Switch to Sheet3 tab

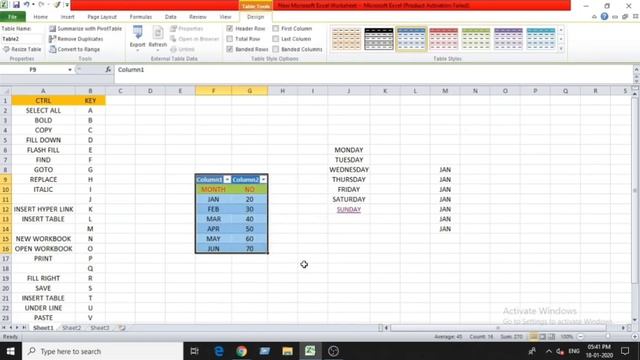point(100,328)
